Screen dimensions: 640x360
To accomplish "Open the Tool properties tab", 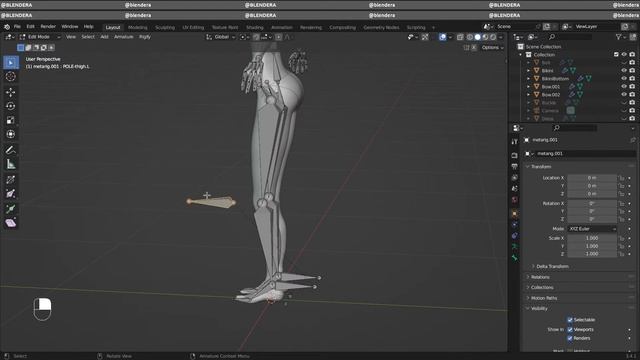I will (x=514, y=142).
